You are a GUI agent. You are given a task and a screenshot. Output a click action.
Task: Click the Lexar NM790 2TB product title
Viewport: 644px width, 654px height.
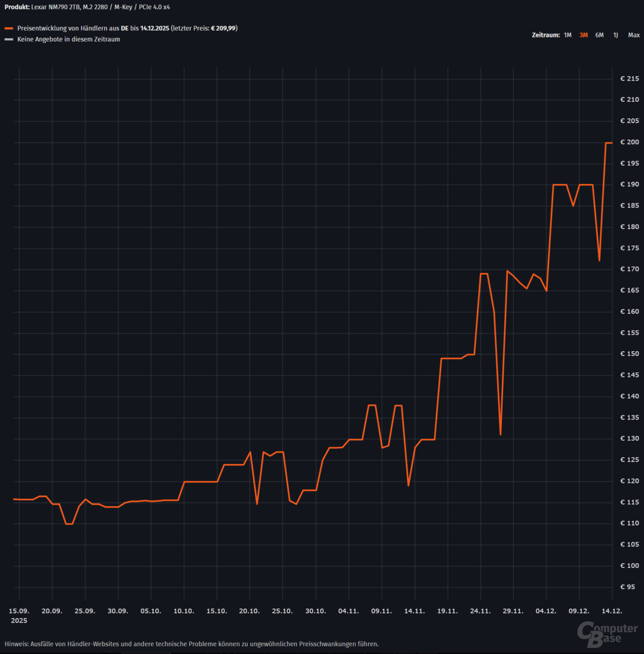click(100, 7)
